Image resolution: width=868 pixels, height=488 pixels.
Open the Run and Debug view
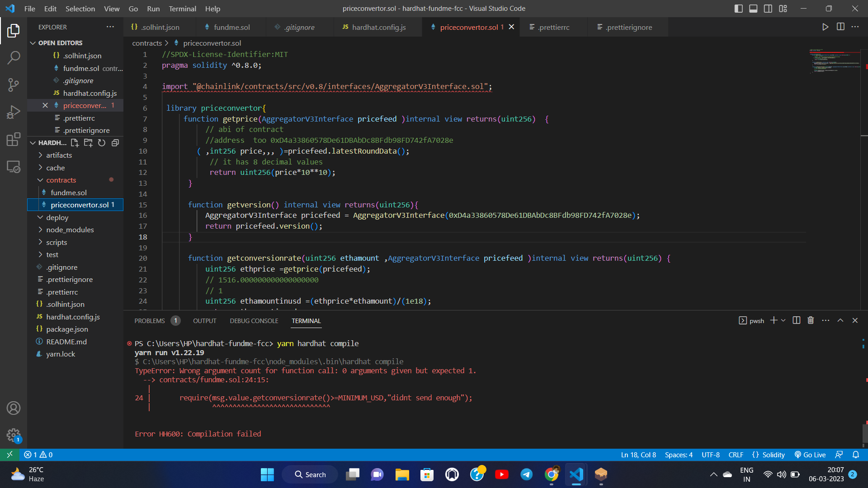pyautogui.click(x=14, y=112)
